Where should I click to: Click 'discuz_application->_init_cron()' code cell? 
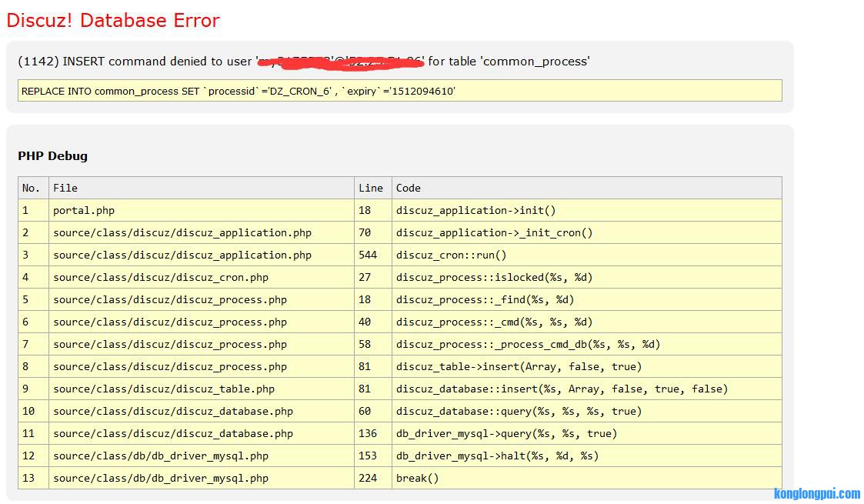(x=587, y=232)
